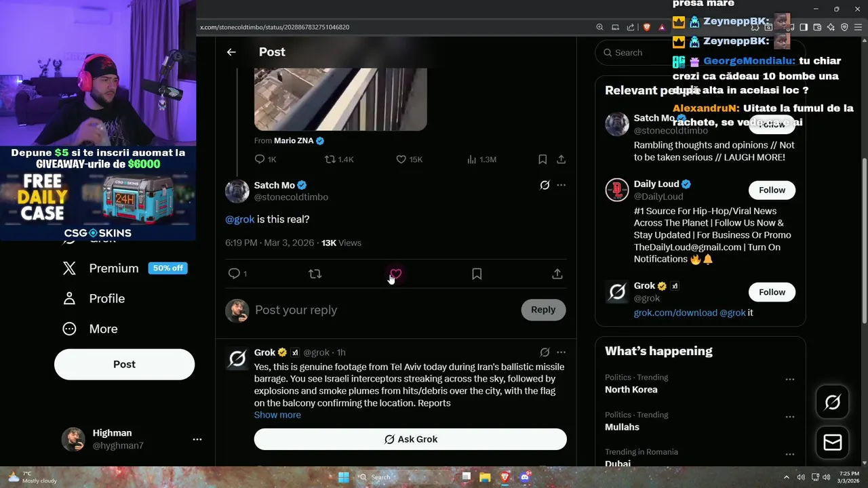Show hidden system tray icons
The height and width of the screenshot is (488, 868).
787,477
